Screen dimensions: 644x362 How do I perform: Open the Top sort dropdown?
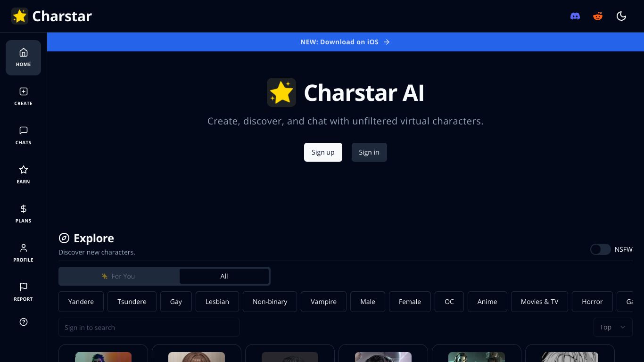(613, 327)
